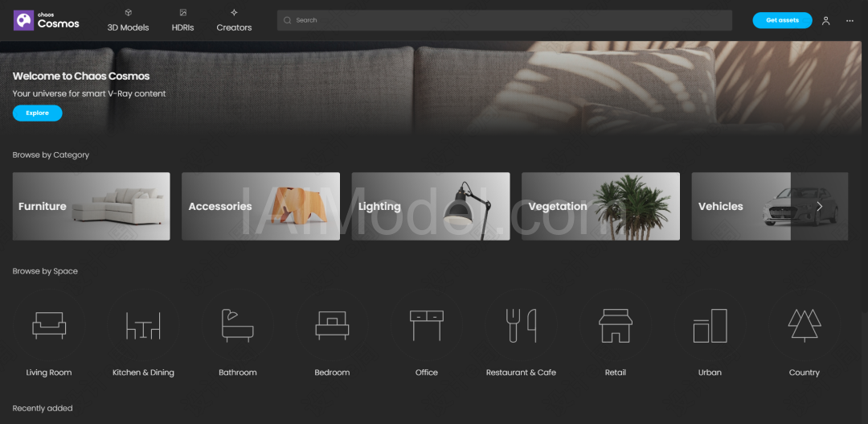868x424 pixels.
Task: Select the Country trees icon
Action: click(x=805, y=325)
